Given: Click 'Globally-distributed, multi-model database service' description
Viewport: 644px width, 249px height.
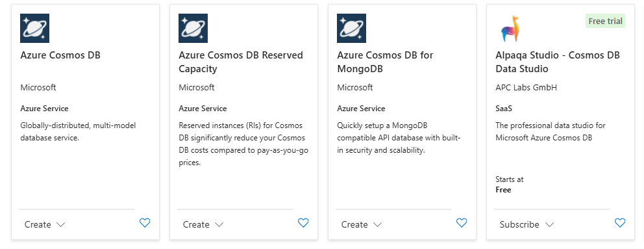Looking at the screenshot, I should click(78, 131).
